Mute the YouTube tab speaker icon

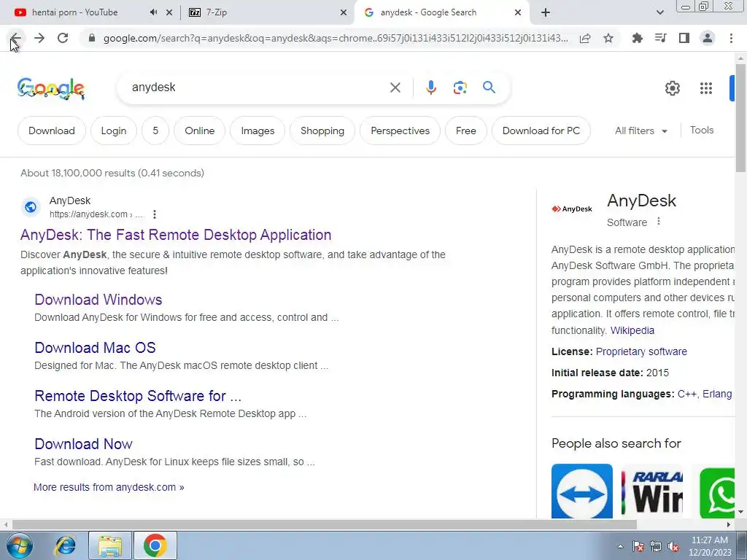pos(153,12)
